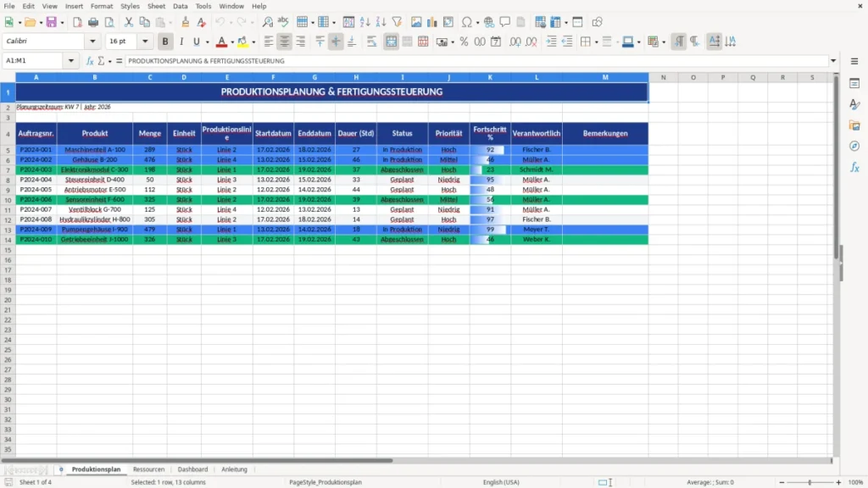
Task: Open background color dropdown arrow
Action: pyautogui.click(x=253, y=42)
